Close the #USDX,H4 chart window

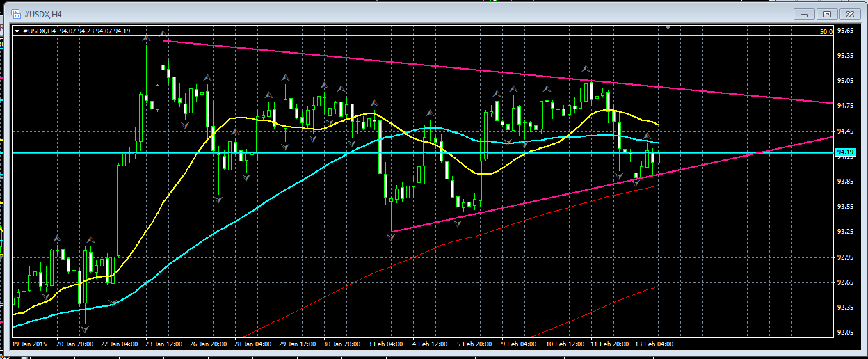pos(849,13)
